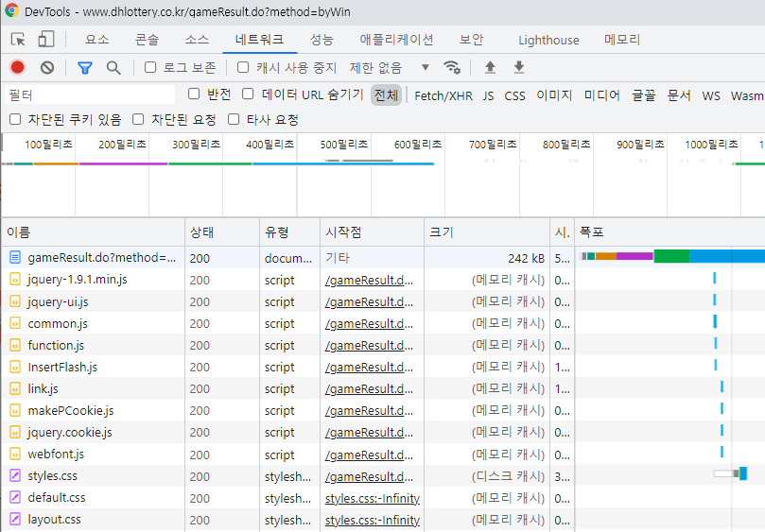Click waterfall bar of gameResult.do request

671,256
